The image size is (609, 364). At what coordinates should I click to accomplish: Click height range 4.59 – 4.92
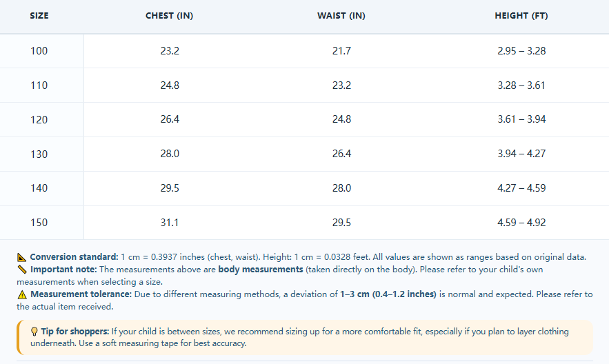(521, 223)
